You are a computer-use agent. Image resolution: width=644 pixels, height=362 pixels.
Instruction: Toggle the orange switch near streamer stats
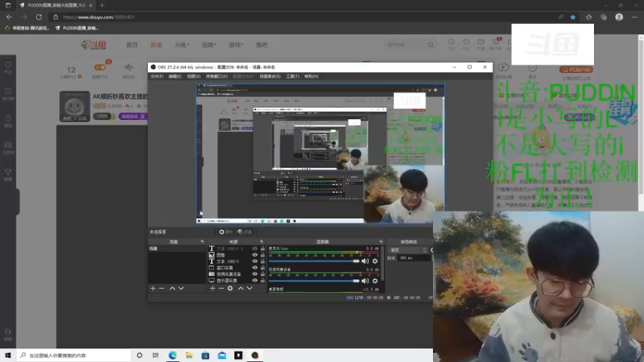100,68
